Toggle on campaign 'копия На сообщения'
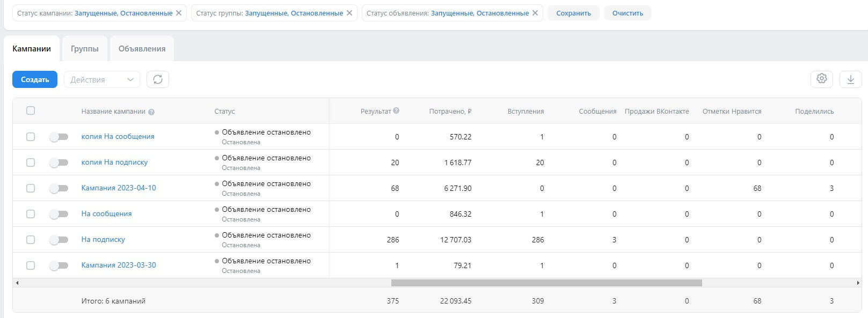The height and width of the screenshot is (318, 868). pos(59,137)
